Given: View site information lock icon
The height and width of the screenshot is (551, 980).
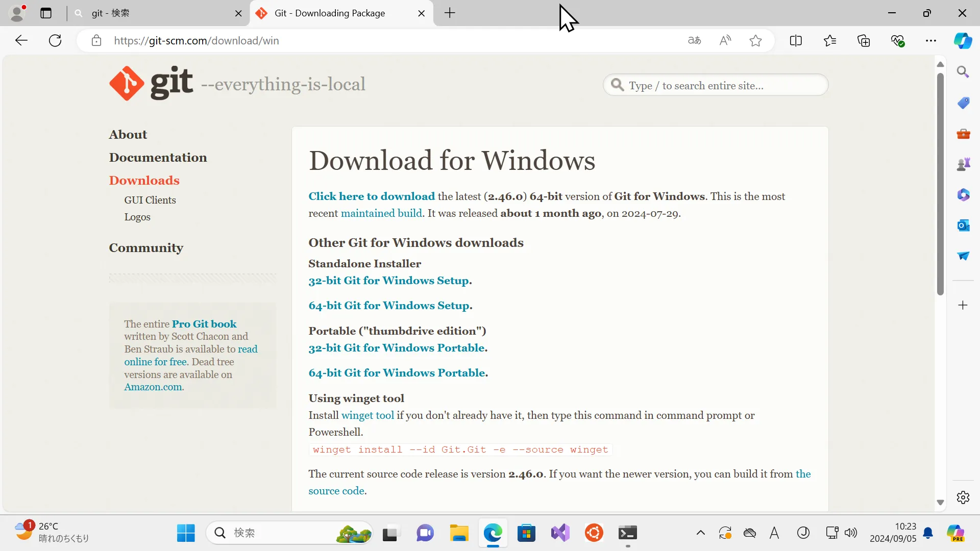Looking at the screenshot, I should pos(96,41).
